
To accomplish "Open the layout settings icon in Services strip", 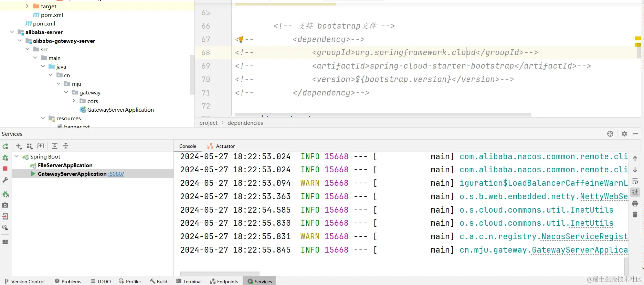I will [x=5, y=242].
